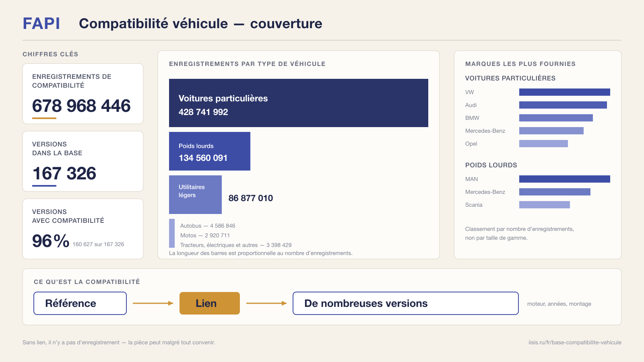644x362 pixels.
Task: Click the 'POIDS LOURDS' subheading
Action: click(491, 165)
